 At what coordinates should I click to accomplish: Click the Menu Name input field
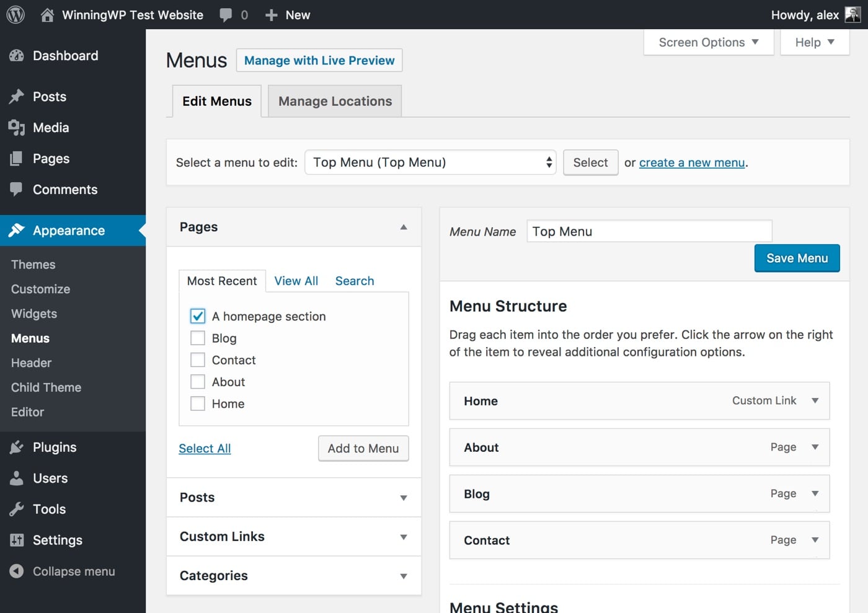point(650,231)
